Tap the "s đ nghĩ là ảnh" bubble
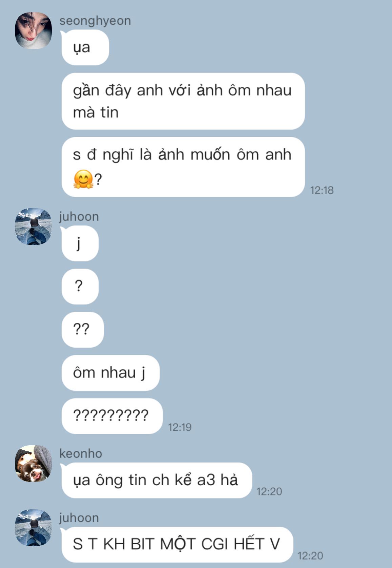392x568 pixels. click(x=183, y=167)
